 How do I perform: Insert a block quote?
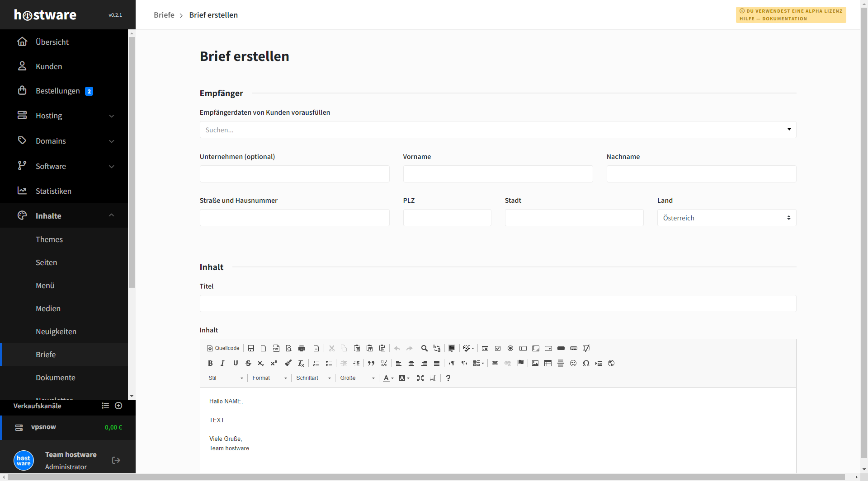pyautogui.click(x=371, y=363)
